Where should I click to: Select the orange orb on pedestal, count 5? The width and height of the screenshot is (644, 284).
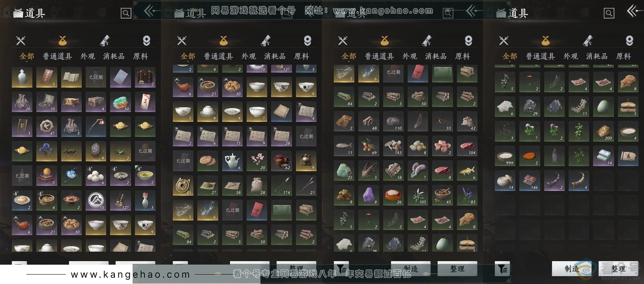point(47,176)
